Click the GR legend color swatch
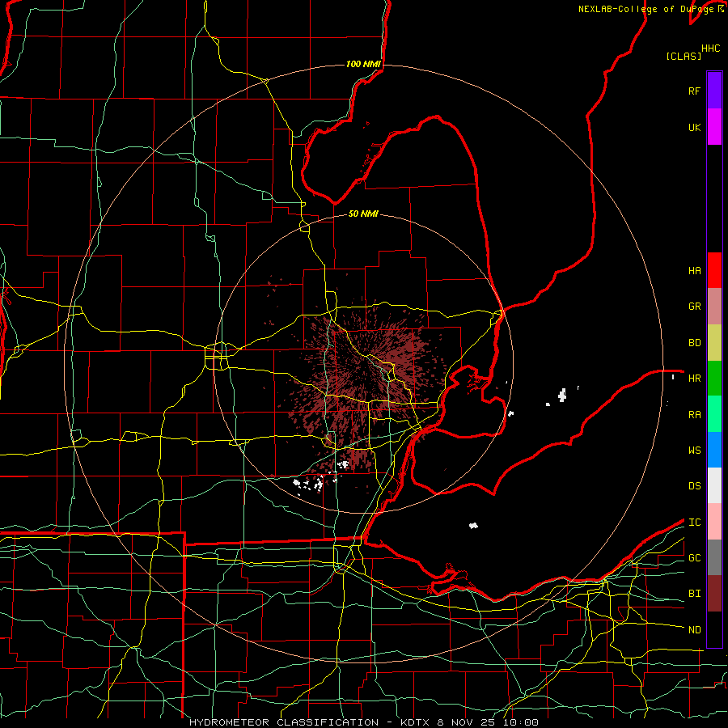728x728 pixels. pos(714,307)
